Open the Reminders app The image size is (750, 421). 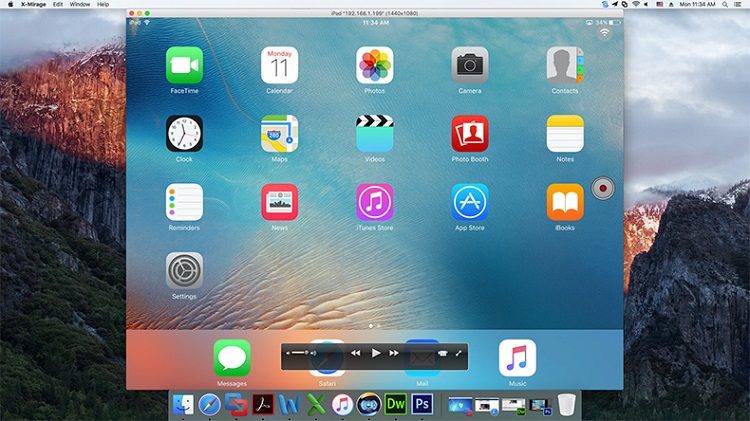click(184, 202)
